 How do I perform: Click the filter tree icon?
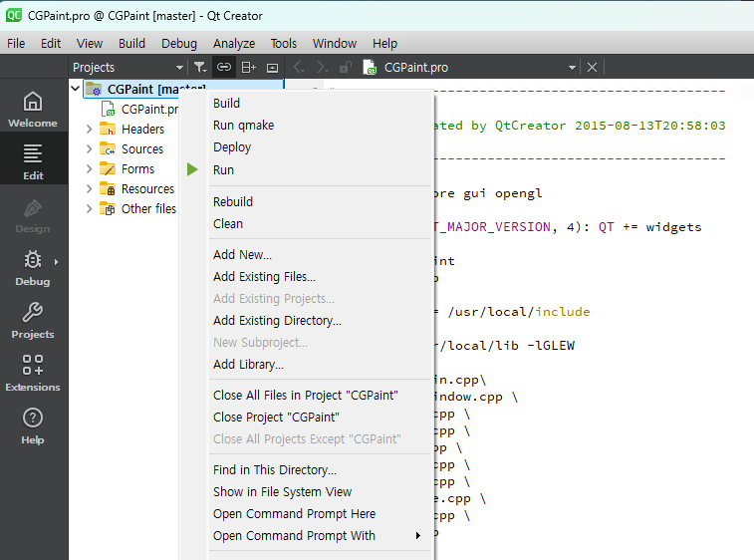[200, 68]
